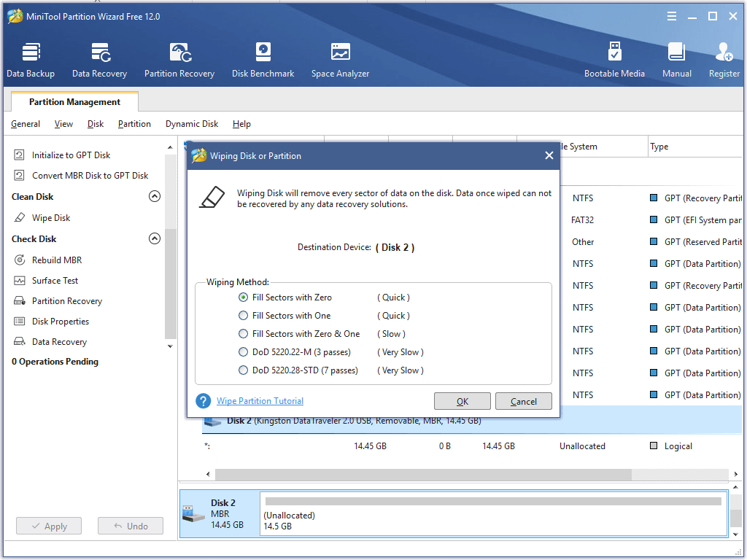This screenshot has width=747, height=560.
Task: Click the blue help question mark icon
Action: coord(203,401)
